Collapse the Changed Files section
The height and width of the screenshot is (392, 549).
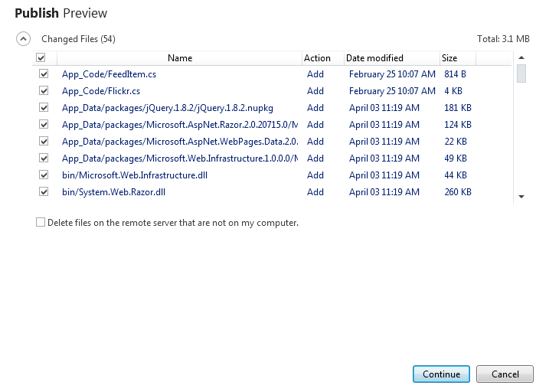coord(23,39)
